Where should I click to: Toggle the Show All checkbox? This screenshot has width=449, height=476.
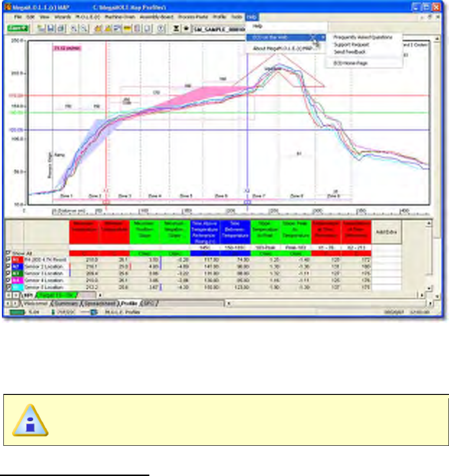coord(8,252)
